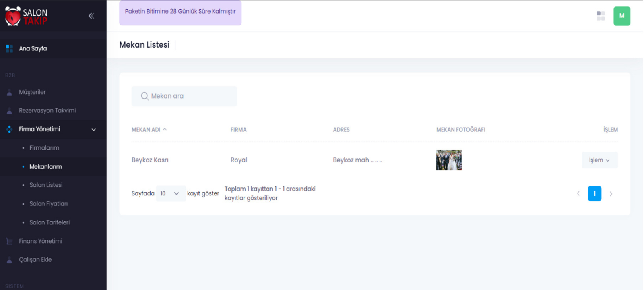Go to previous page arrow
This screenshot has width=644, height=290.
coord(578,194)
